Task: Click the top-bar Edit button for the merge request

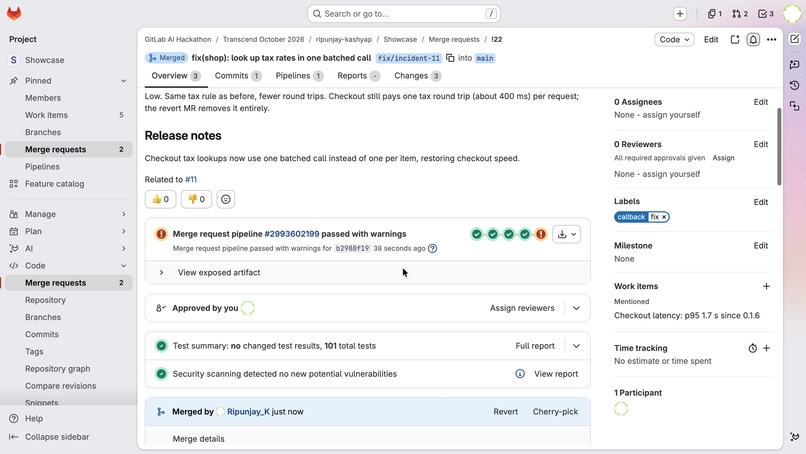Action: click(711, 40)
